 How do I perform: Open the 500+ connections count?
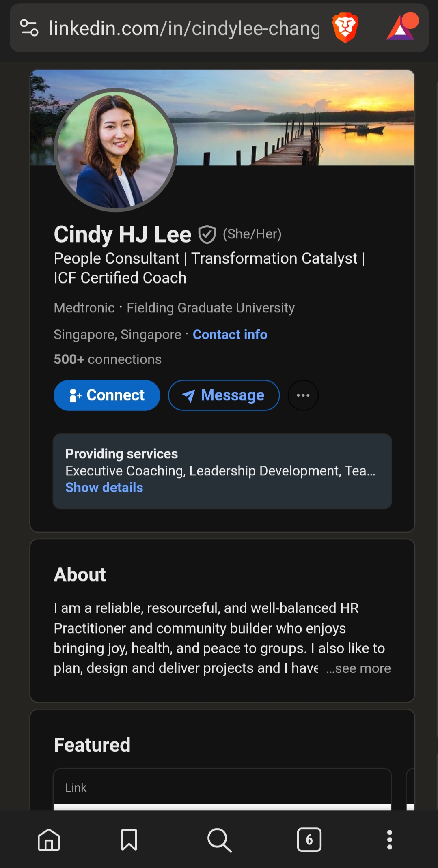tap(108, 359)
